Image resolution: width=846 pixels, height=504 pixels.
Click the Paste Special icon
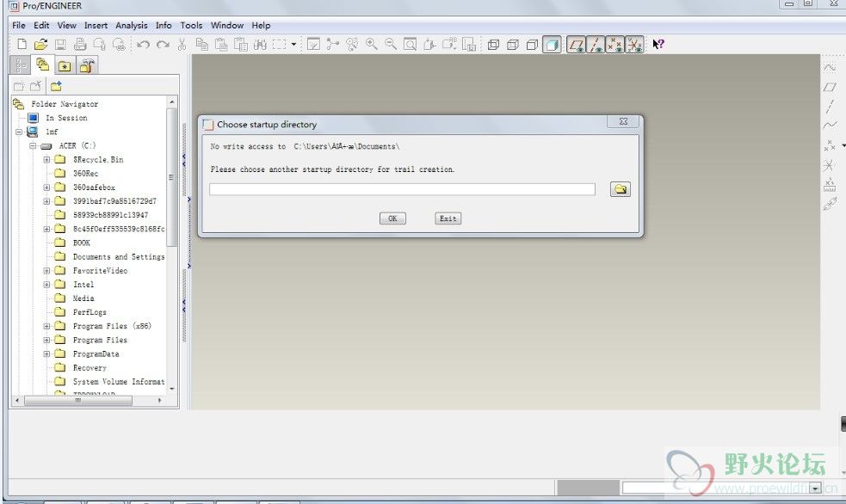coord(241,44)
